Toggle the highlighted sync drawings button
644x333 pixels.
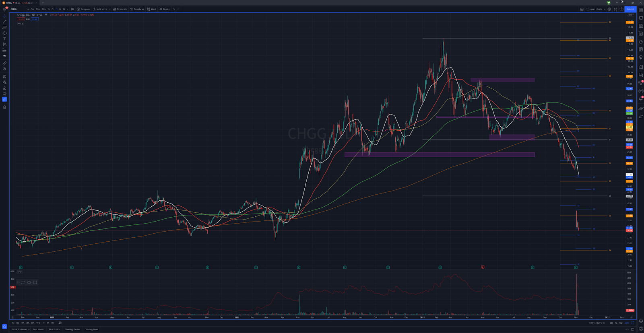point(4,99)
